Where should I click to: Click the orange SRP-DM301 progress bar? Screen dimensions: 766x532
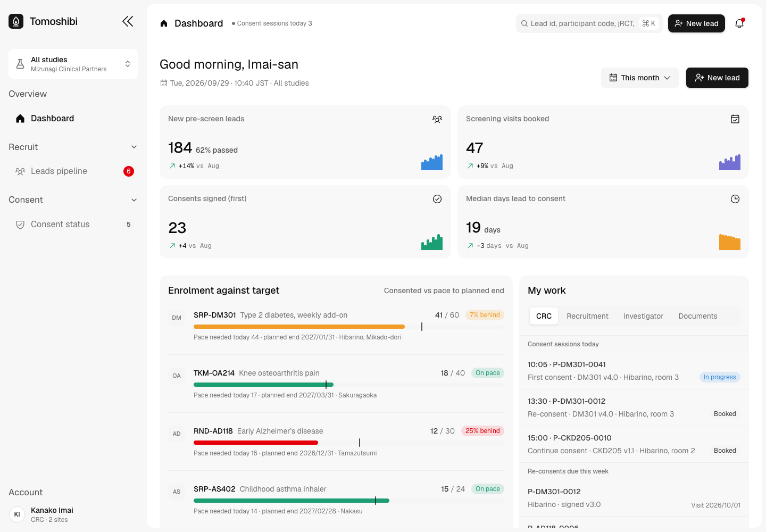[299, 327]
